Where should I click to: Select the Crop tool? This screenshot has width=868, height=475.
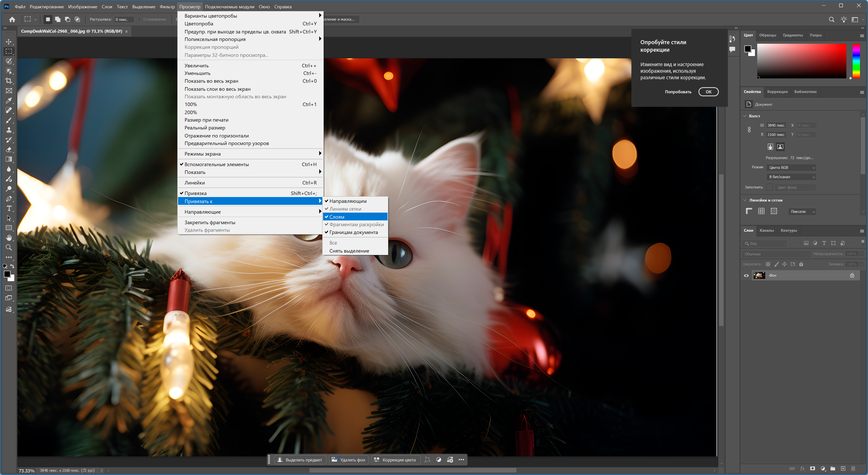pyautogui.click(x=9, y=81)
